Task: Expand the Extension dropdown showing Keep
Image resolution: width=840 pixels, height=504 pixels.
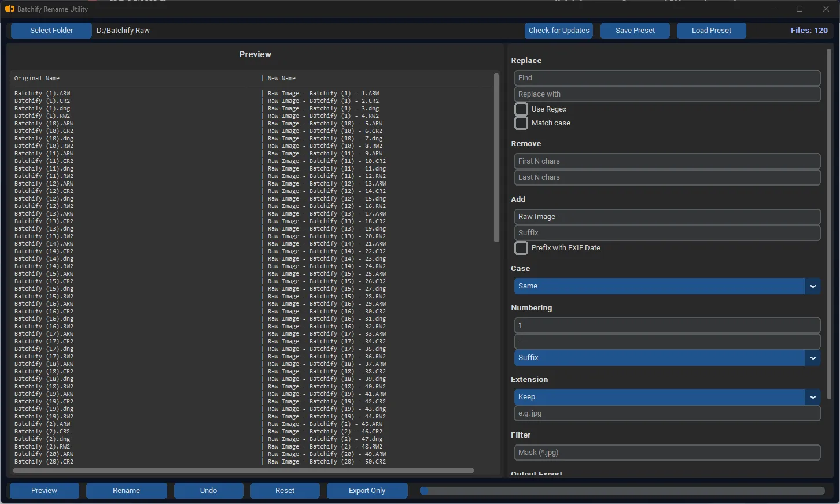Action: [666, 397]
